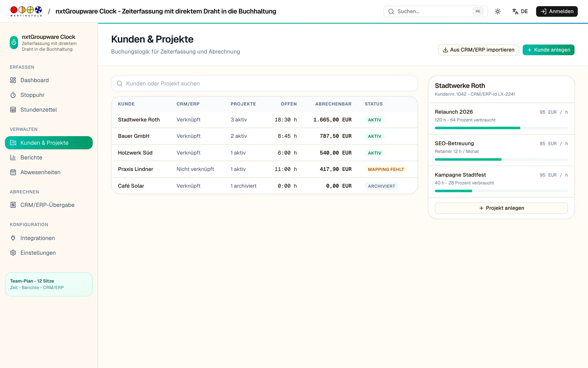Open Kunden & Projekte menu item
The image size is (588, 368).
[49, 143]
